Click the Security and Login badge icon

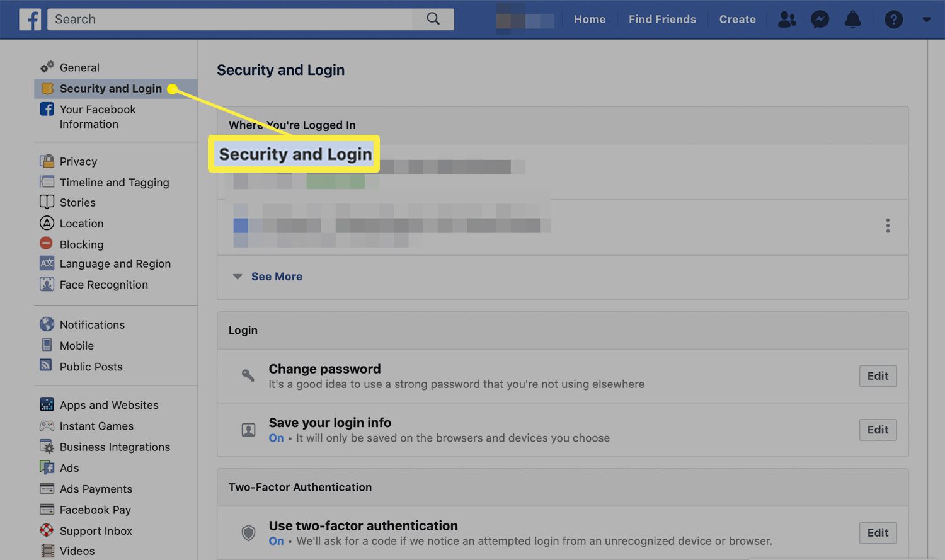(x=47, y=88)
